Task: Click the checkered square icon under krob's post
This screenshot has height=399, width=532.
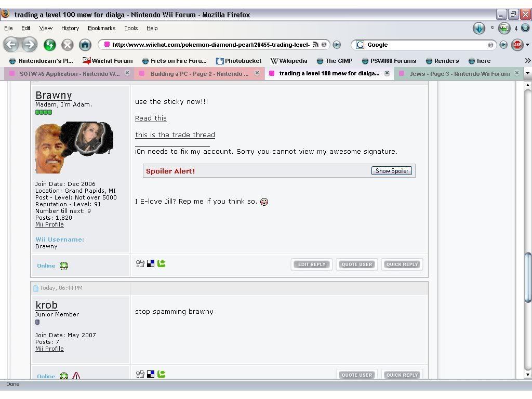Action: pyautogui.click(x=151, y=374)
